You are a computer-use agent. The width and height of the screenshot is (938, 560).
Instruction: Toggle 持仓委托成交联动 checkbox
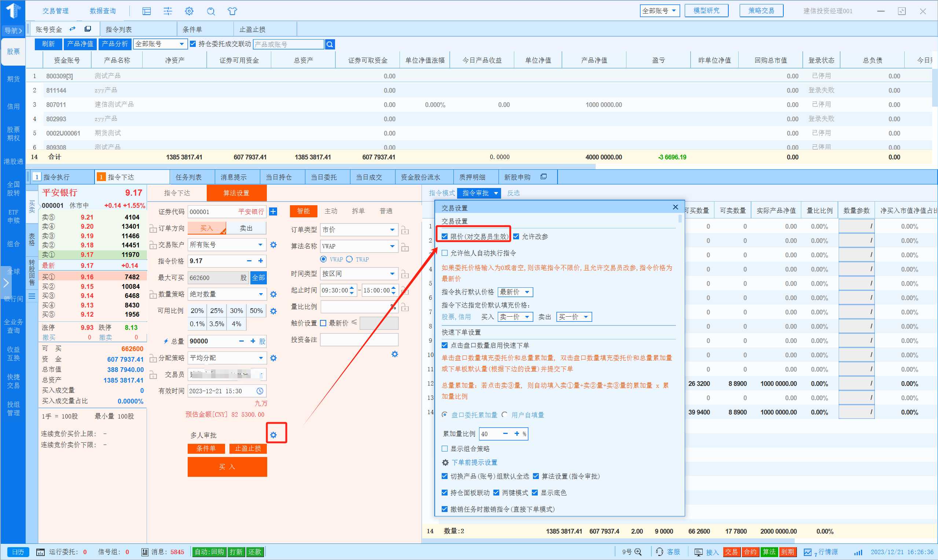[193, 44]
